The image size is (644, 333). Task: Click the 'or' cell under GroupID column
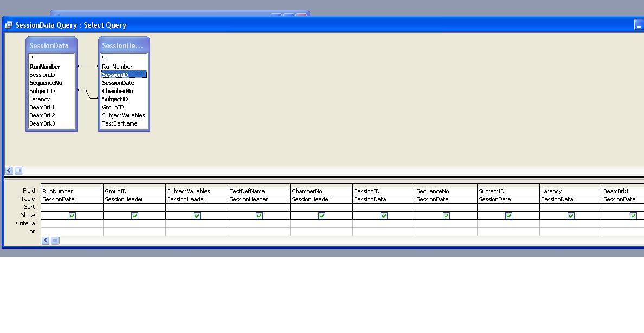pos(134,232)
